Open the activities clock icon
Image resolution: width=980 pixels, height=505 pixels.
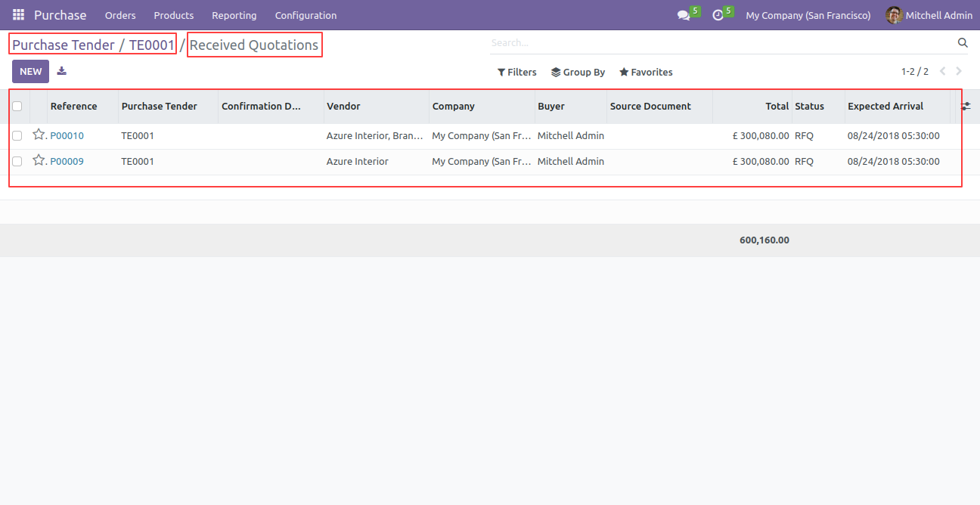(718, 15)
